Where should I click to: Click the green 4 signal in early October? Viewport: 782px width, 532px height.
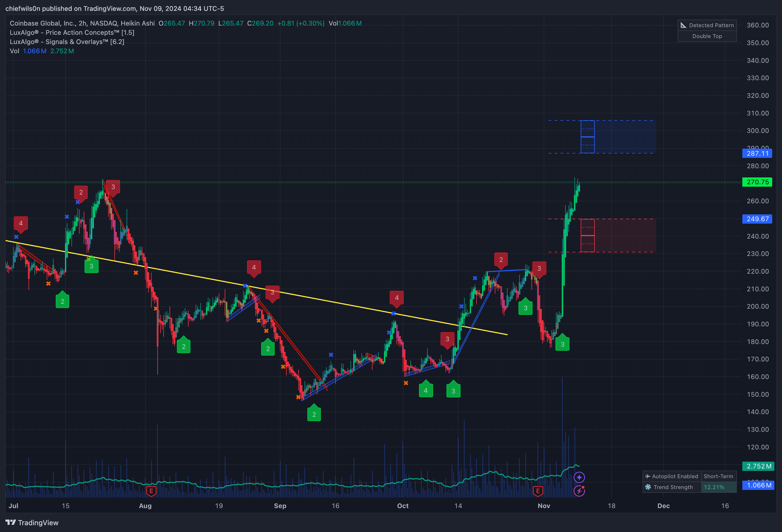tap(426, 389)
